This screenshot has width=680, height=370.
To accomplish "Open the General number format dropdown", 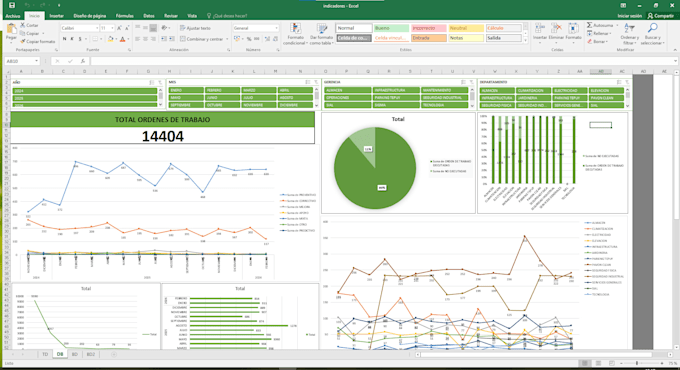I will point(276,28).
